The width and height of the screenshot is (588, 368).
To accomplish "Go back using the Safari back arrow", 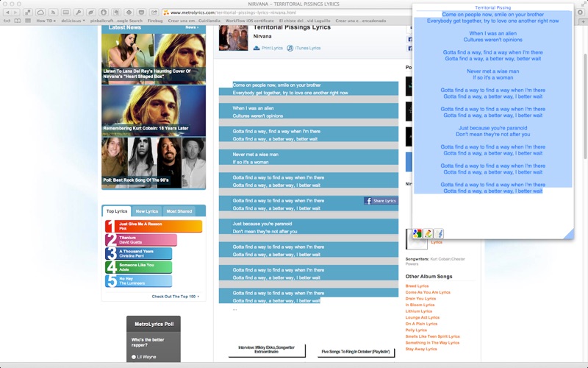I will (7, 13).
